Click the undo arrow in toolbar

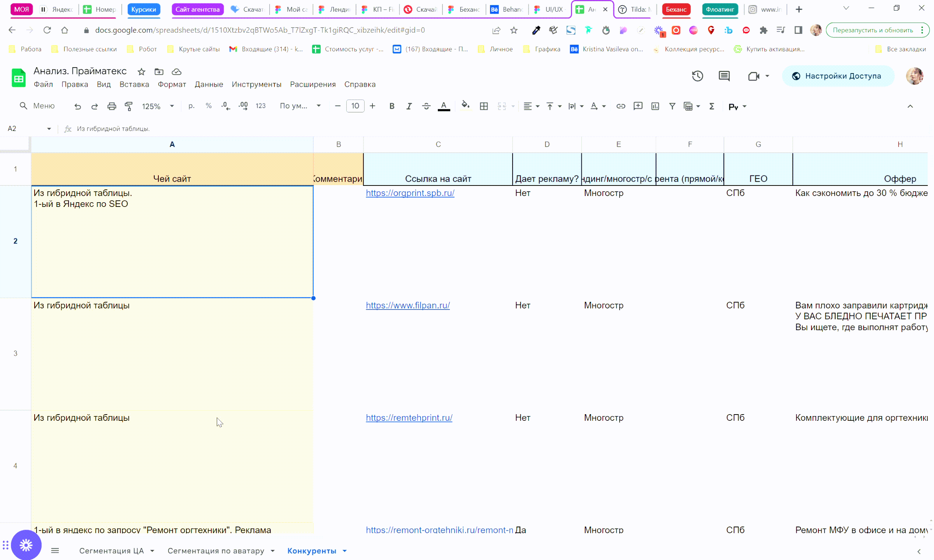click(77, 106)
